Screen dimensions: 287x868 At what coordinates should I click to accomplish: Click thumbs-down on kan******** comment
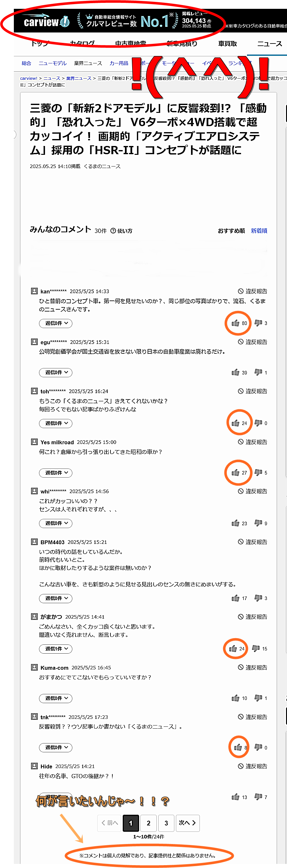(x=258, y=323)
